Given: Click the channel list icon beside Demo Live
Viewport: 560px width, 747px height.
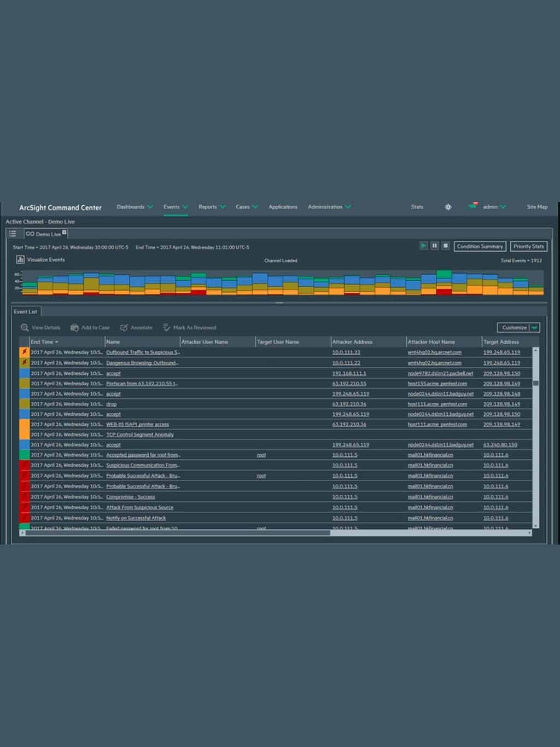Looking at the screenshot, I should coord(13,234).
